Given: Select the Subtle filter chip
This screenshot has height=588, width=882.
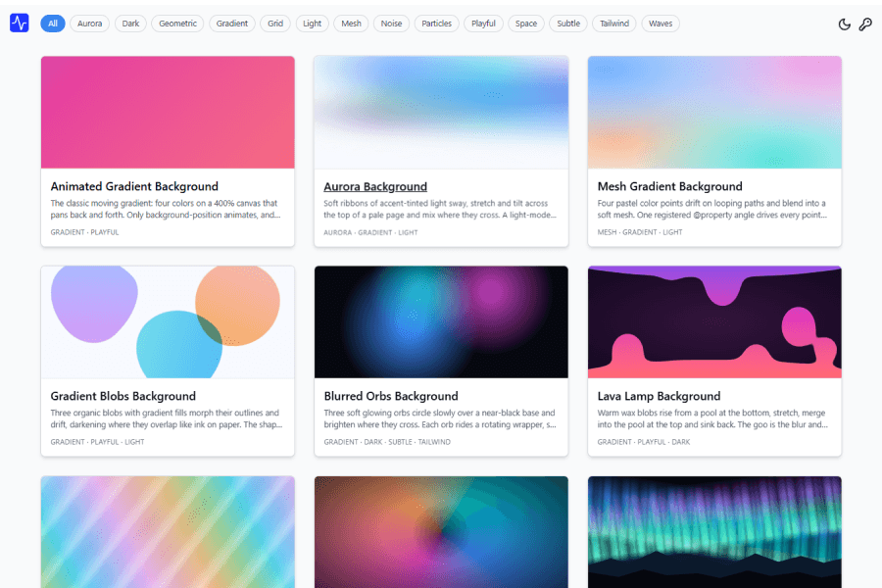Looking at the screenshot, I should click(568, 24).
